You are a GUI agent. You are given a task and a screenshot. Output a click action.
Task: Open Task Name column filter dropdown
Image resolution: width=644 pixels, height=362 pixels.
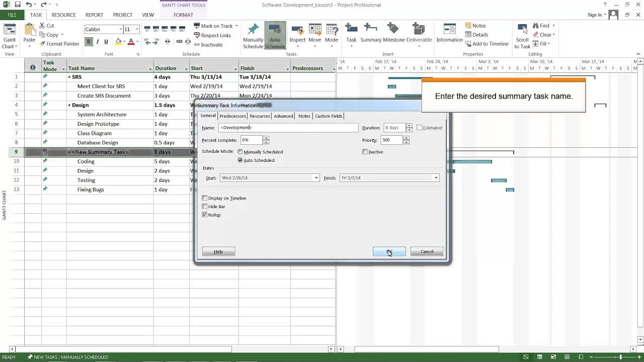[x=150, y=69]
